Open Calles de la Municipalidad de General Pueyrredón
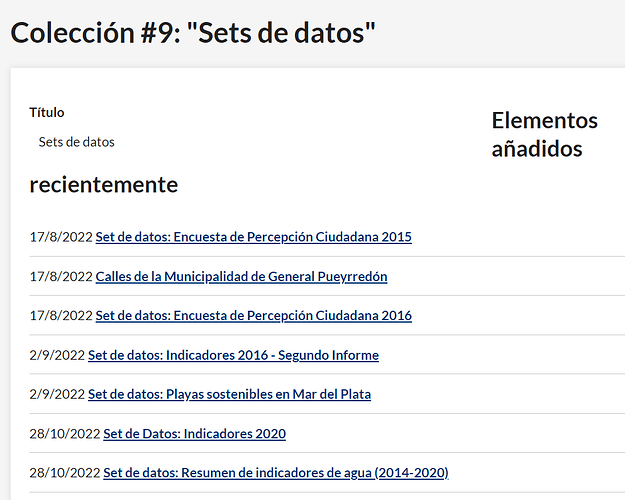 pyautogui.click(x=242, y=276)
